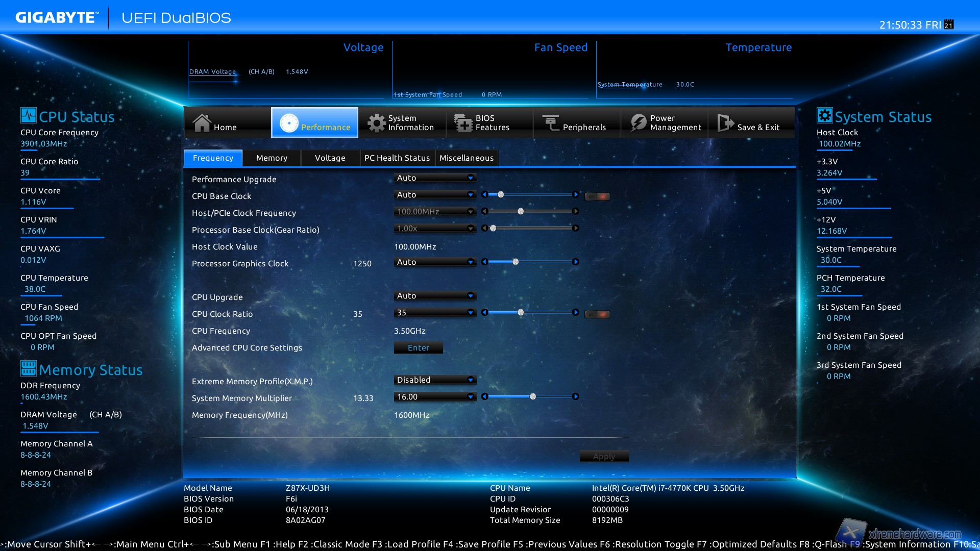Open the BIOS Features chip icon

[463, 123]
